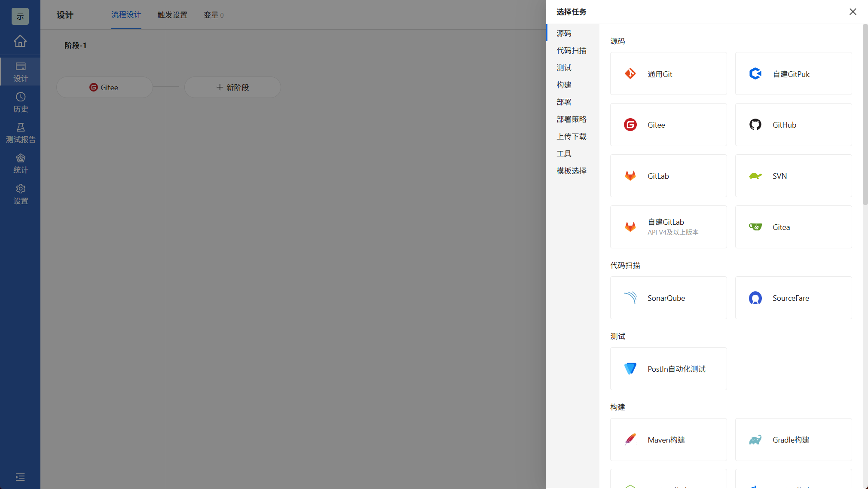Select the SonarQube task icon
Screen dimensions: 868x489
(630, 298)
